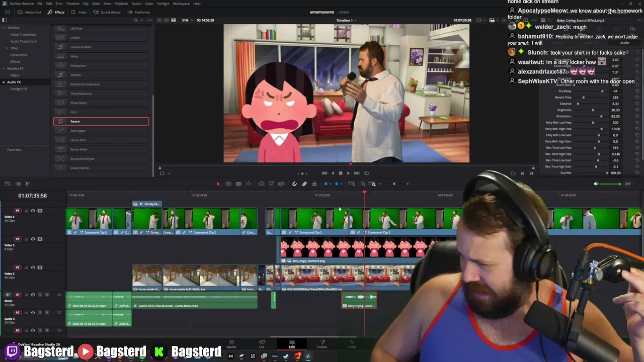This screenshot has width=644, height=362.
Task: Collapse the Resolve FX section
Action: click(4, 68)
